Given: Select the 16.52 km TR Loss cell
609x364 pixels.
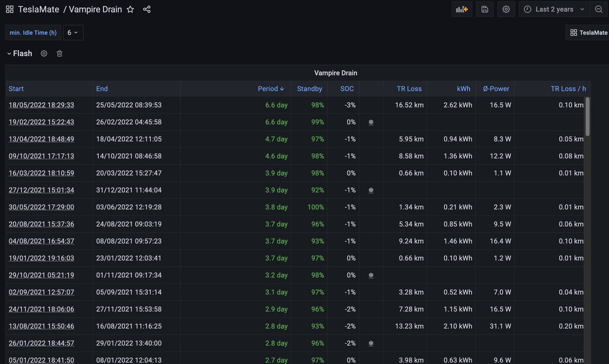Looking at the screenshot, I should pos(405,105).
